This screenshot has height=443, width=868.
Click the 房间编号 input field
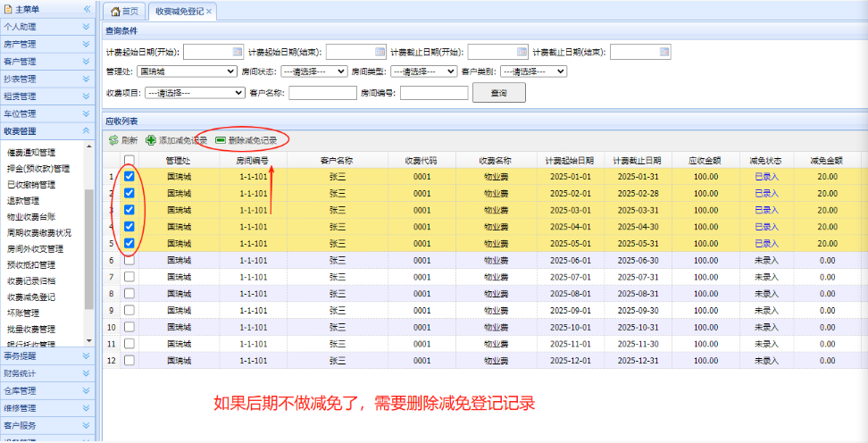(434, 93)
